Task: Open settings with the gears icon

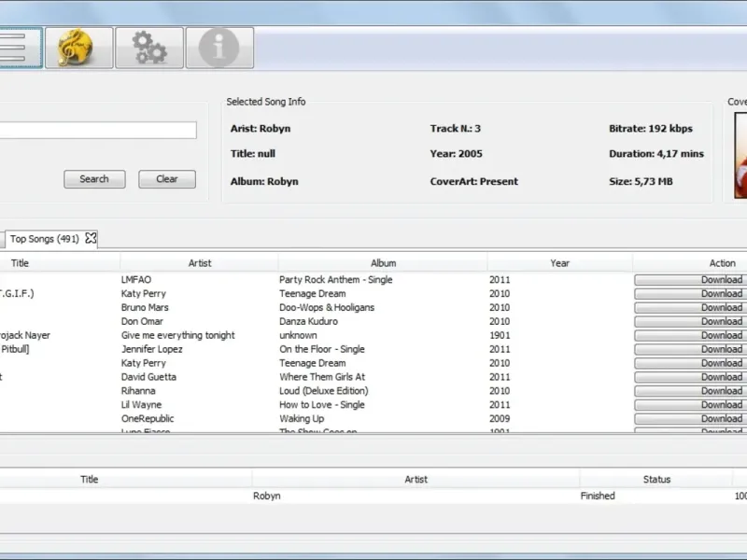Action: (149, 48)
